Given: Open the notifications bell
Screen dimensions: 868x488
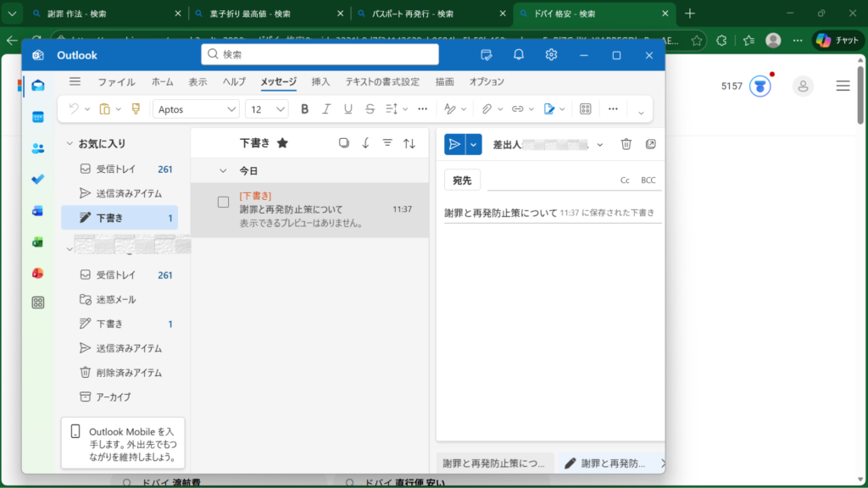Looking at the screenshot, I should 519,55.
